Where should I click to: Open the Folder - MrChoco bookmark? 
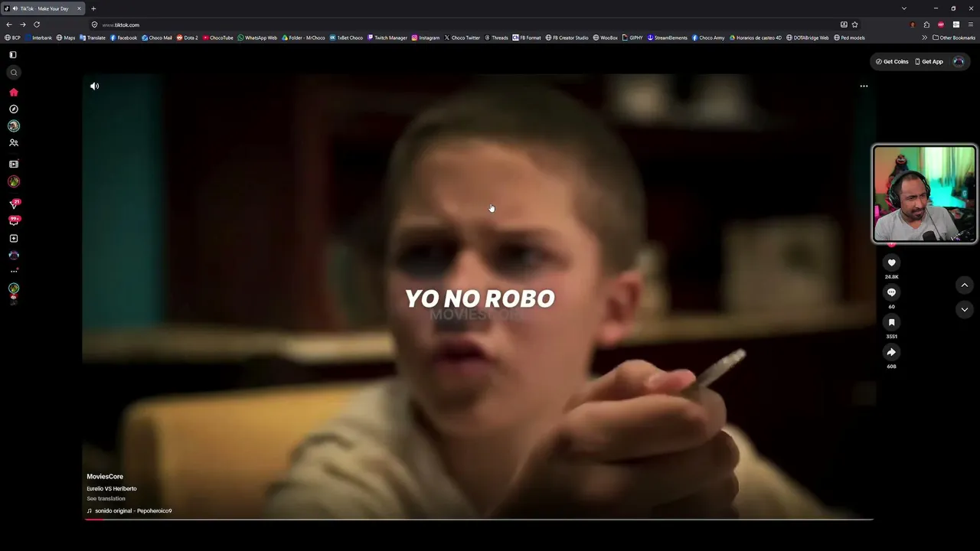tap(303, 37)
